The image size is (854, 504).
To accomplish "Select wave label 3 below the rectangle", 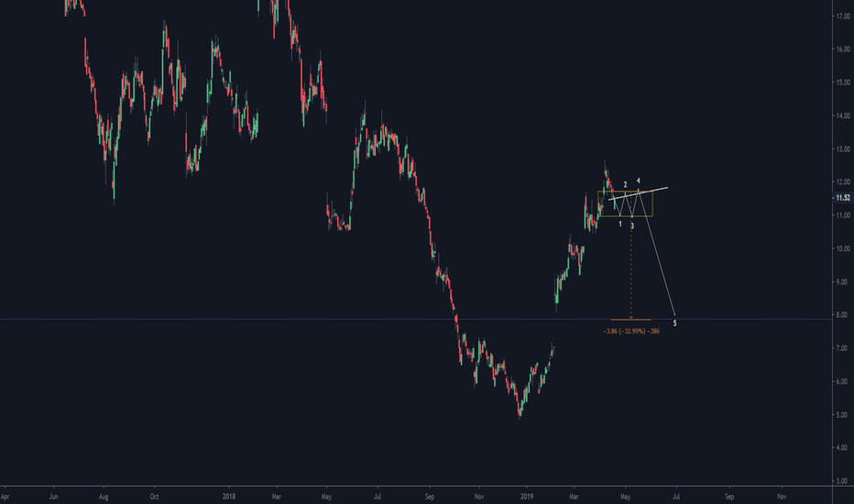I will coord(632,226).
